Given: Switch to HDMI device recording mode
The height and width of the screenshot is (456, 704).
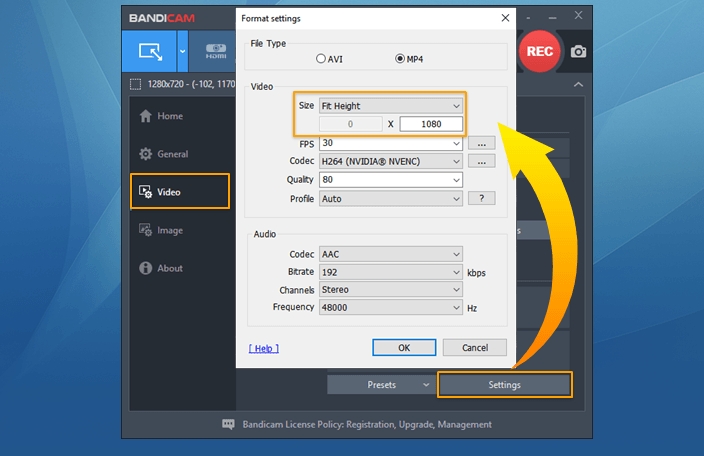Looking at the screenshot, I should pos(216,52).
